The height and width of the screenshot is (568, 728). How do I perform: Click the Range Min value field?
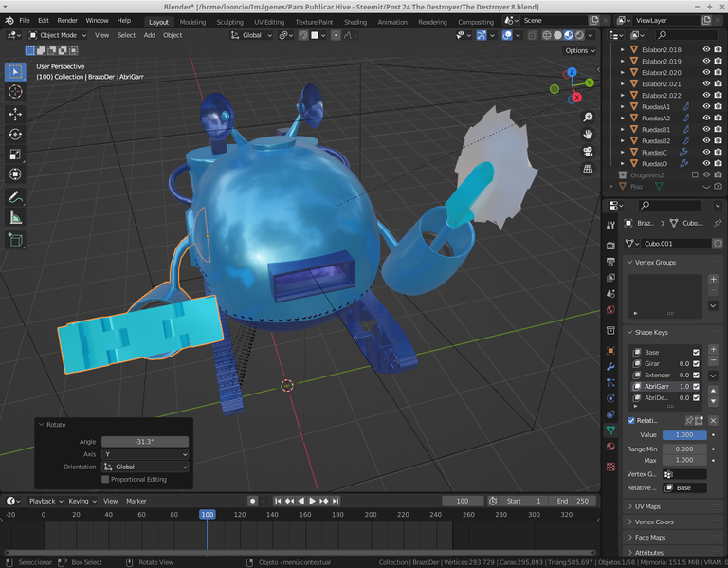pos(684,449)
